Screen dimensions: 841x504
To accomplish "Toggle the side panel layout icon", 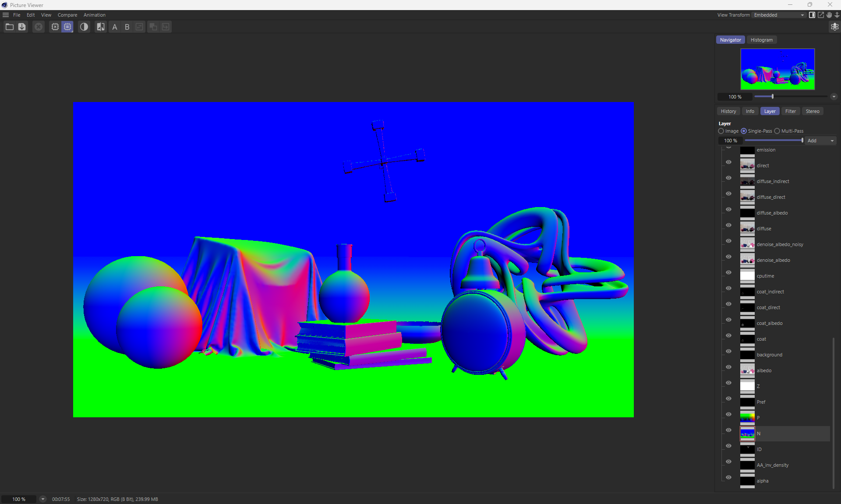I will (812, 15).
